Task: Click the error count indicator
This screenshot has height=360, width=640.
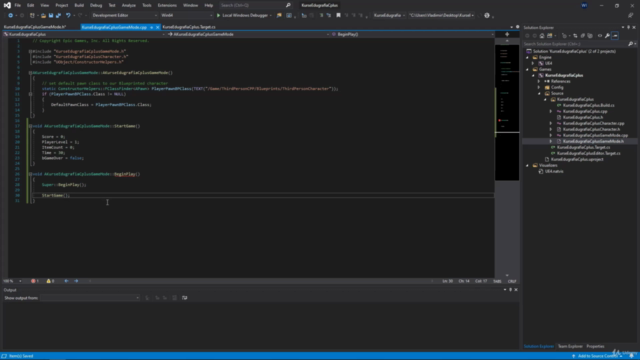Action: (35, 281)
